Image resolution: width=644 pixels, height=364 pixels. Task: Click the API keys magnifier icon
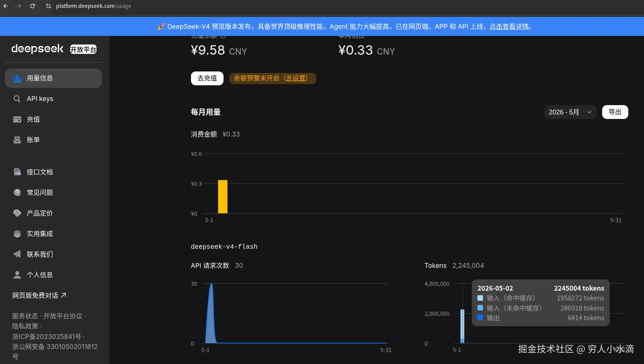tap(17, 99)
